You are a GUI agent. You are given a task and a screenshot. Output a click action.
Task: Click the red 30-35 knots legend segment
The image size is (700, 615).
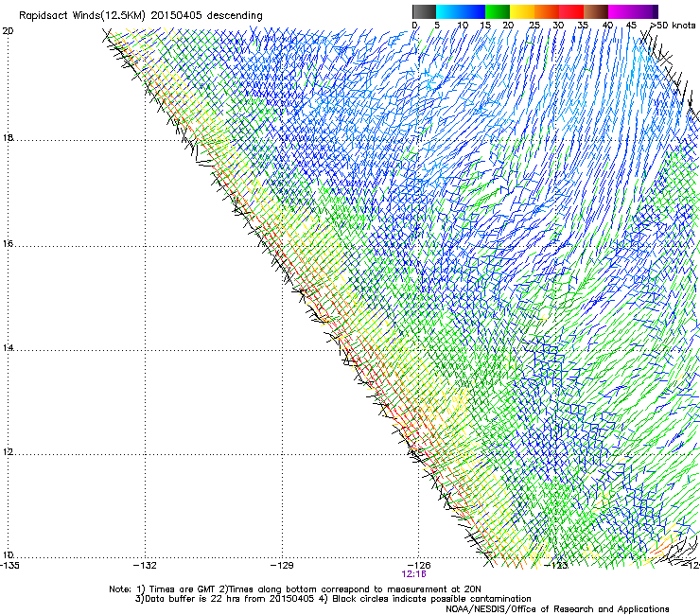pyautogui.click(x=571, y=11)
